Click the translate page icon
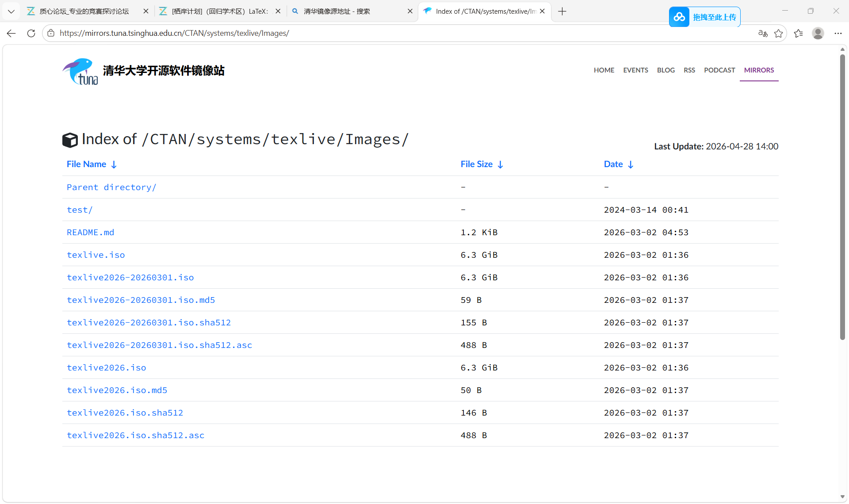This screenshot has height=504, width=849. point(763,33)
